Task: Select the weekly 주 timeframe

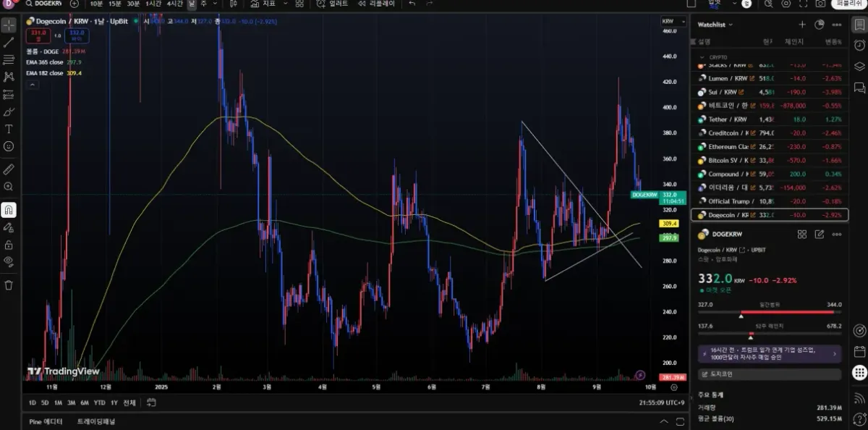Action: (x=203, y=4)
